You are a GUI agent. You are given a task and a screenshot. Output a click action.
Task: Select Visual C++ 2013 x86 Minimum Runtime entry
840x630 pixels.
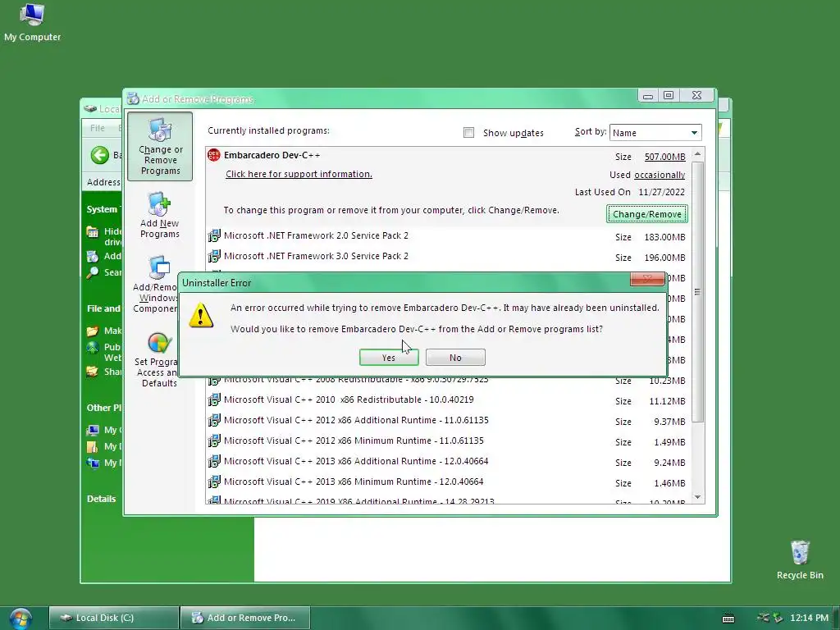point(449,482)
